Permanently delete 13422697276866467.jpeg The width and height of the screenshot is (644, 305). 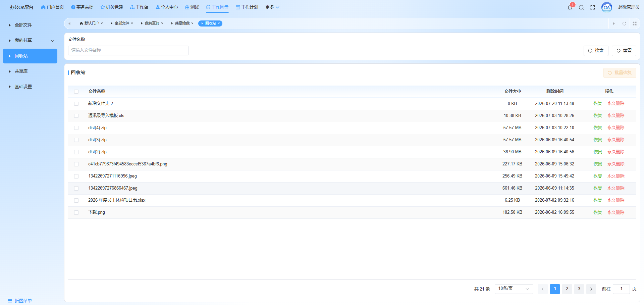pyautogui.click(x=616, y=188)
